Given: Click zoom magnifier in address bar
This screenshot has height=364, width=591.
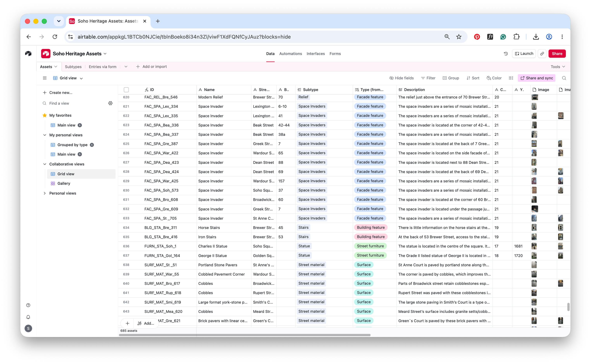Looking at the screenshot, I should (x=447, y=37).
